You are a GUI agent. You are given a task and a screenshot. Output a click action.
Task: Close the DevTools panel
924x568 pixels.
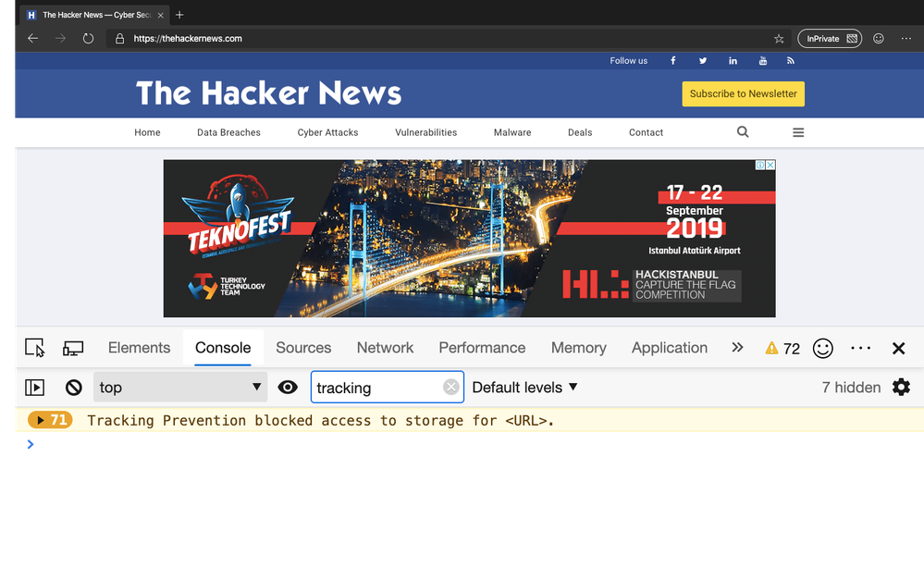click(x=899, y=348)
